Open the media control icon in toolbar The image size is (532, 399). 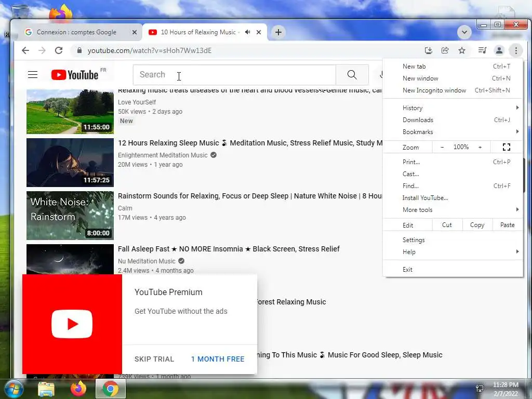point(482,50)
